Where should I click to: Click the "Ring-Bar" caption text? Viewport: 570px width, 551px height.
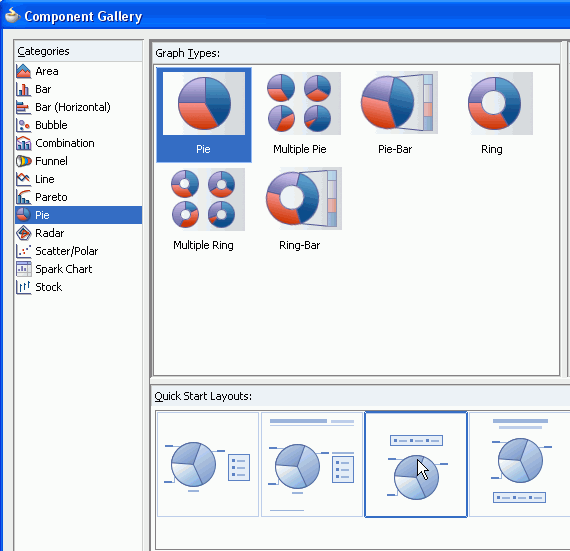300,245
